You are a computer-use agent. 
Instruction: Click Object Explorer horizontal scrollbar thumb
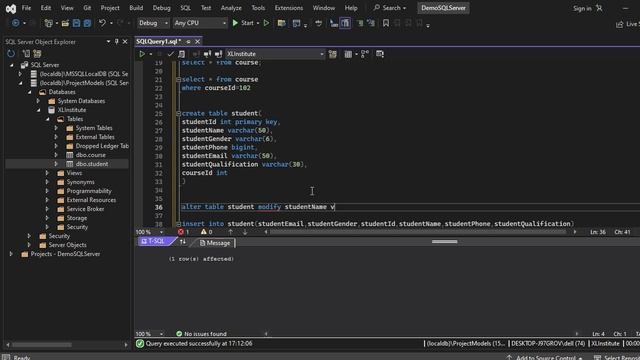click(x=42, y=344)
